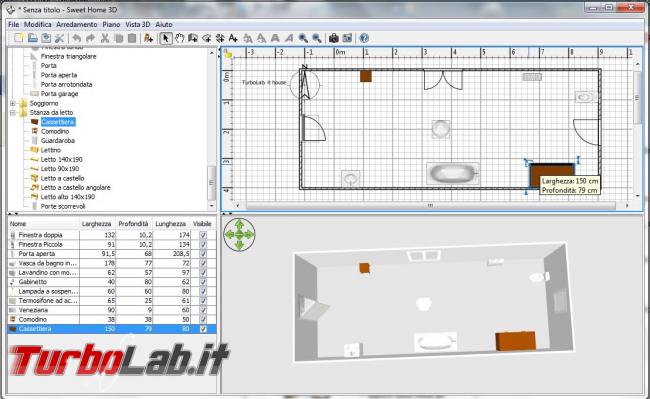Choose the Create rooms tool
Image resolution: width=650 pixels, height=399 pixels.
(206, 38)
